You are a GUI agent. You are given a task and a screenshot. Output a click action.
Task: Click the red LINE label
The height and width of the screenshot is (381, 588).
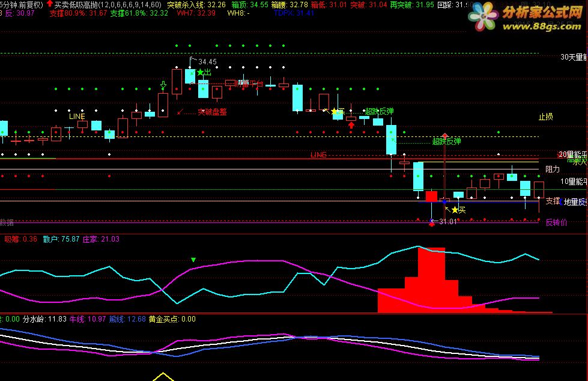coord(318,154)
